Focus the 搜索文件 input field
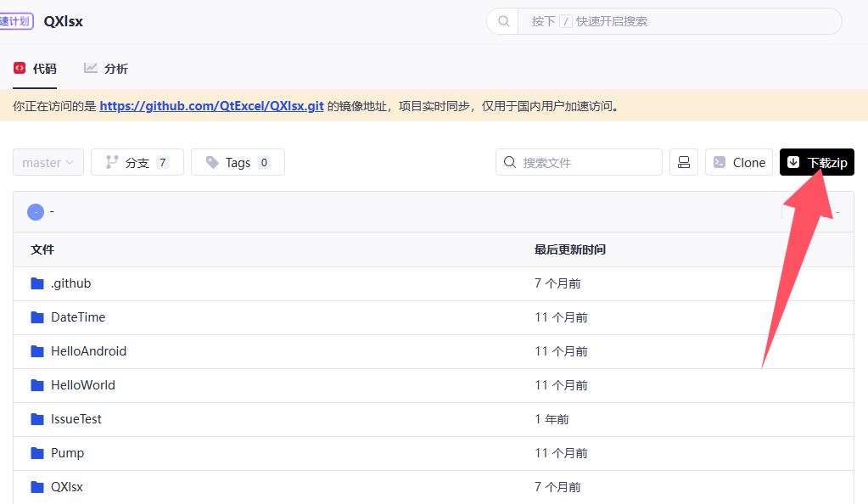 (x=579, y=162)
